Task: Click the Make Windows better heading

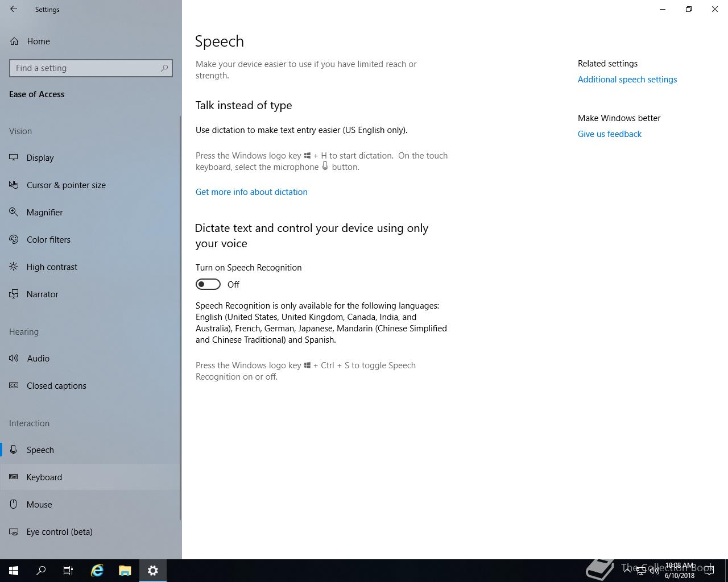Action: [x=619, y=118]
